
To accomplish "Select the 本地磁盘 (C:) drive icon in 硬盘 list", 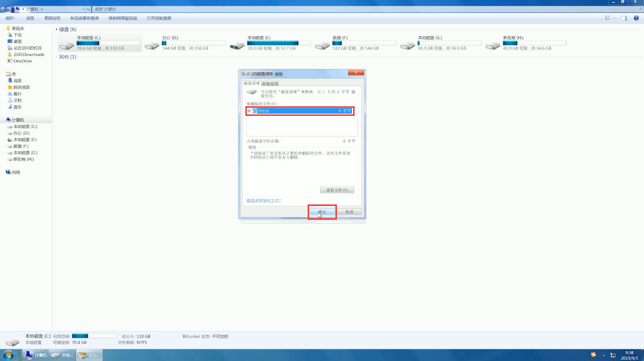I will pos(67,45).
